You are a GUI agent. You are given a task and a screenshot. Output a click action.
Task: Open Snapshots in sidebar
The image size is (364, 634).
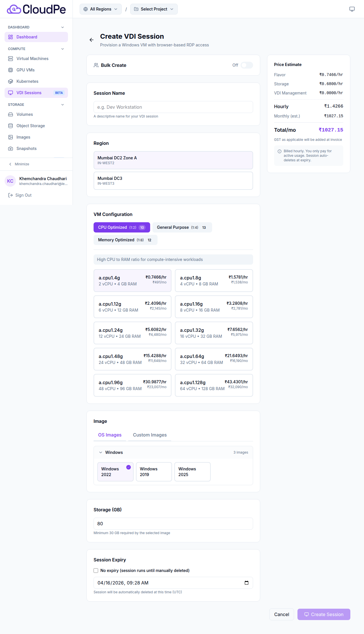coord(36,149)
